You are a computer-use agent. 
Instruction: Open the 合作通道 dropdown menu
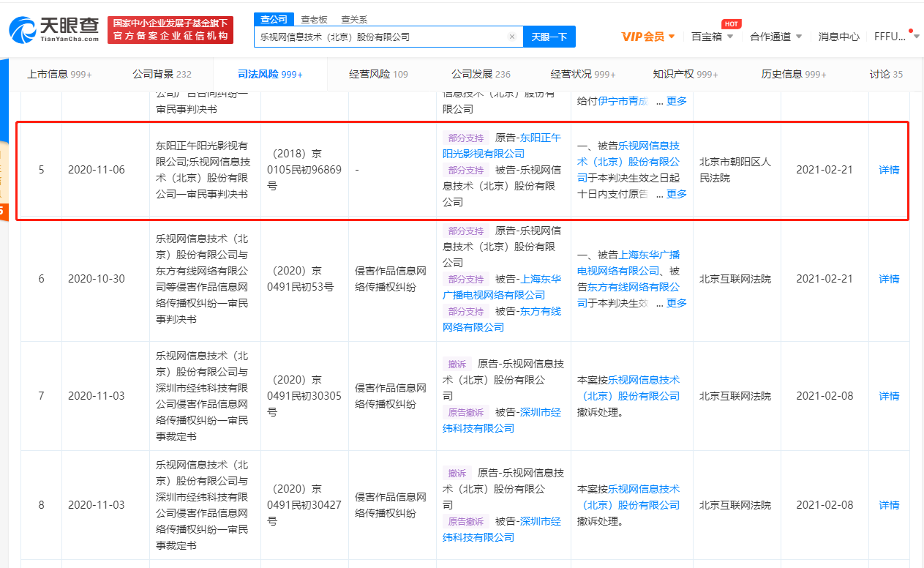coord(775,37)
